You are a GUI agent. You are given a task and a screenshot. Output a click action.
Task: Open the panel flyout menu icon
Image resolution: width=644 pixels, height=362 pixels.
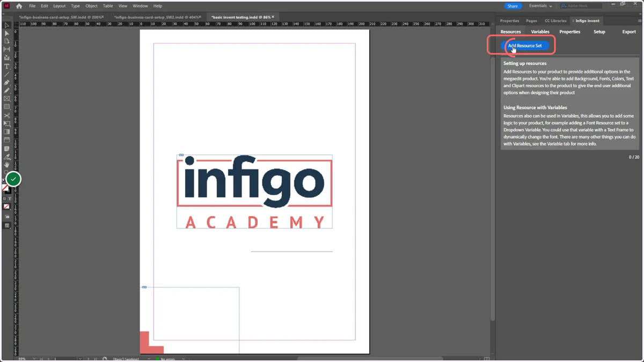(x=639, y=21)
